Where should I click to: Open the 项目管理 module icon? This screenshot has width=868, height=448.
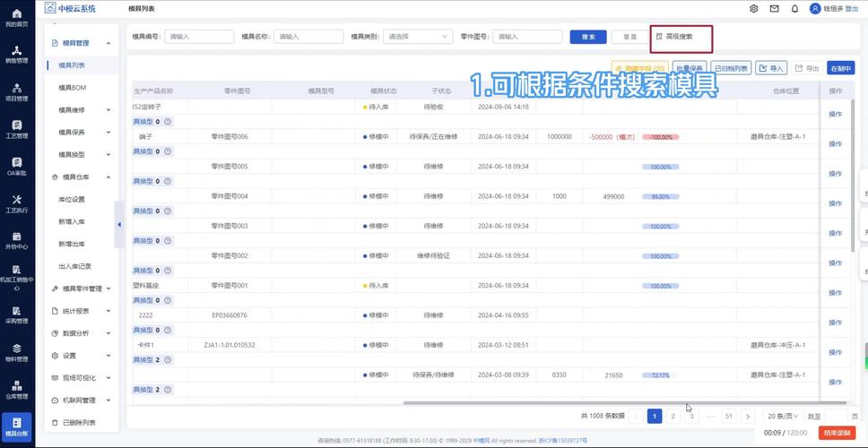(17, 91)
